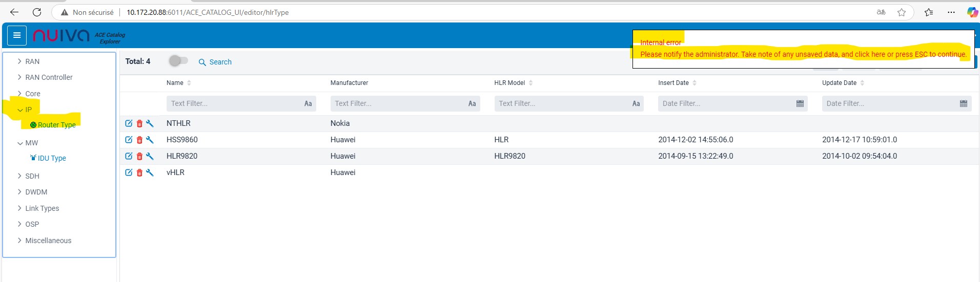The width and height of the screenshot is (980, 282).
Task: Click the edit icon for NTHLR row
Action: pos(129,123)
